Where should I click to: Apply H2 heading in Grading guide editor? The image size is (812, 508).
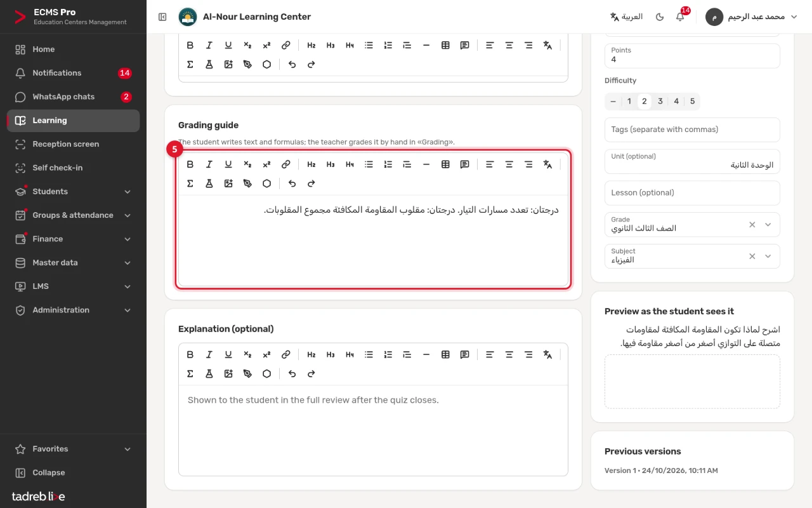(x=311, y=164)
